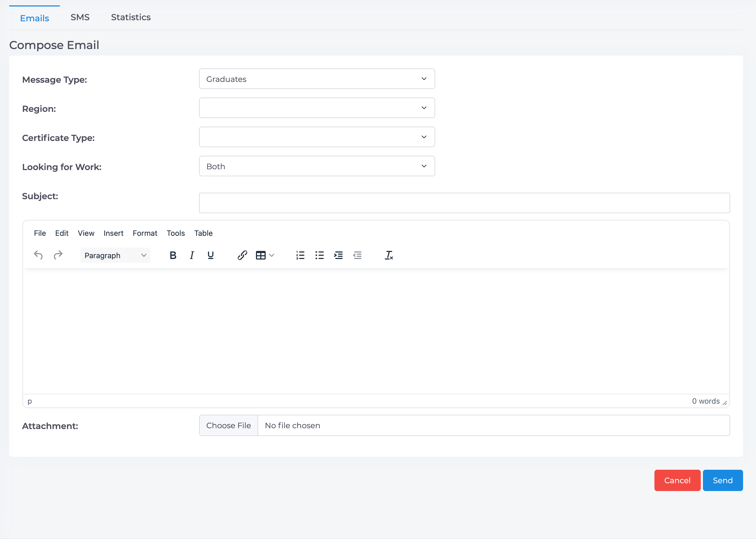756x539 pixels.
Task: Insert a numbered list
Action: tap(300, 255)
